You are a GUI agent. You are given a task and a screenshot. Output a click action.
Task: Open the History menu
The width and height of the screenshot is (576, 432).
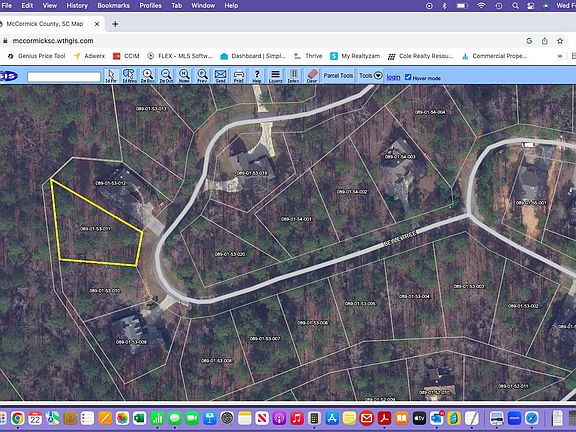tap(77, 6)
